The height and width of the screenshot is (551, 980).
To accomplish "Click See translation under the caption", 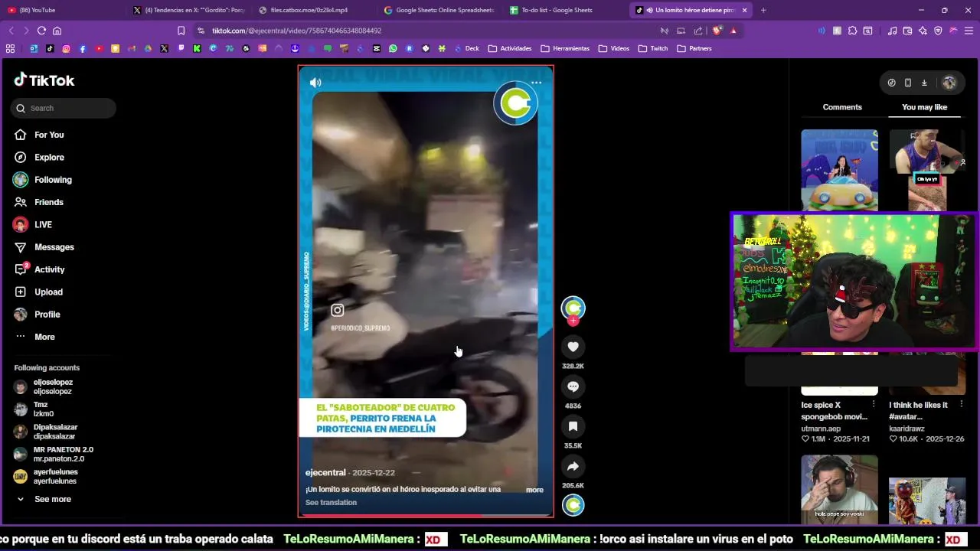I will (331, 503).
